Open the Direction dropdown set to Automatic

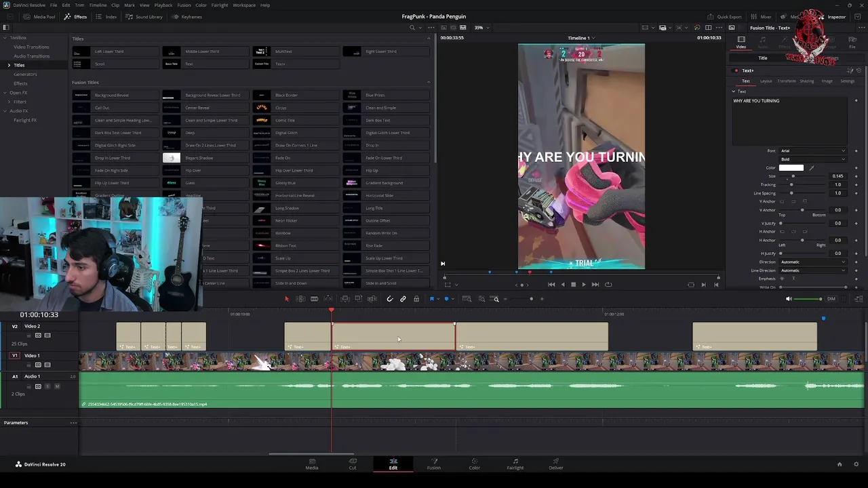click(x=813, y=262)
